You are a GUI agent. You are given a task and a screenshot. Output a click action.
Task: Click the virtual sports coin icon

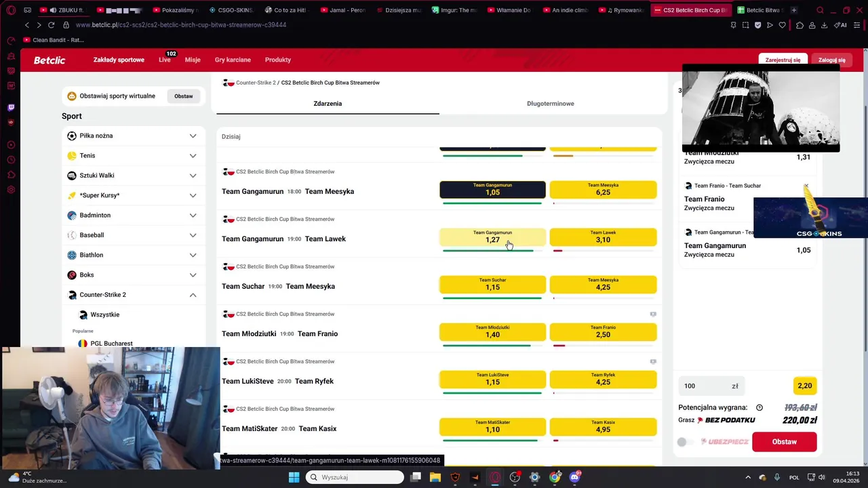coord(72,96)
